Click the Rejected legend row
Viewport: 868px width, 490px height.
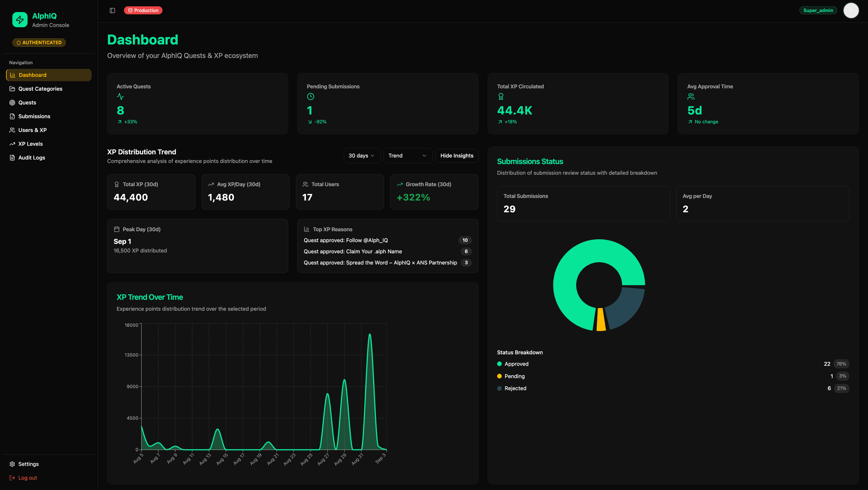tap(673, 389)
